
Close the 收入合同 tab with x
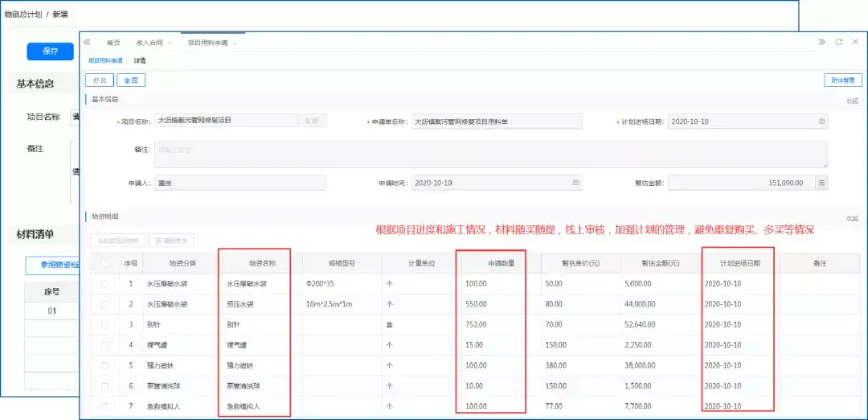[170, 43]
